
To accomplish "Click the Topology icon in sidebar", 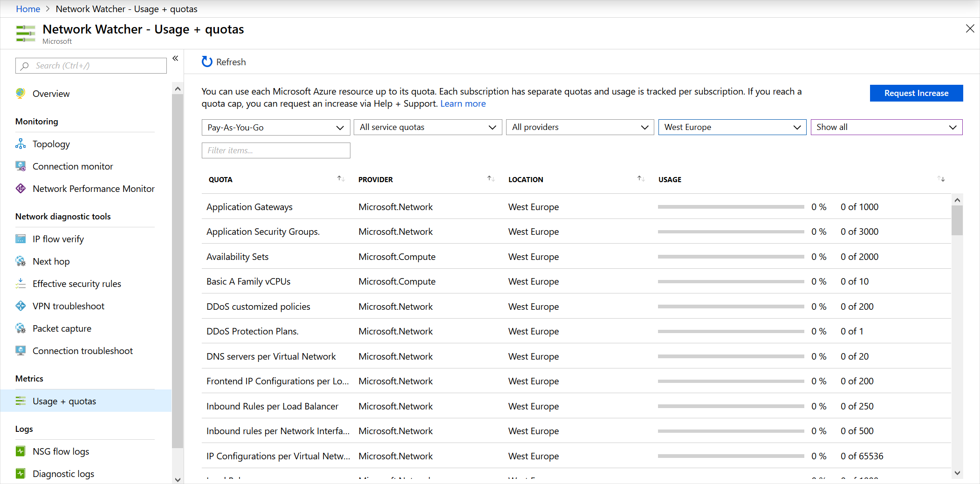I will (21, 144).
